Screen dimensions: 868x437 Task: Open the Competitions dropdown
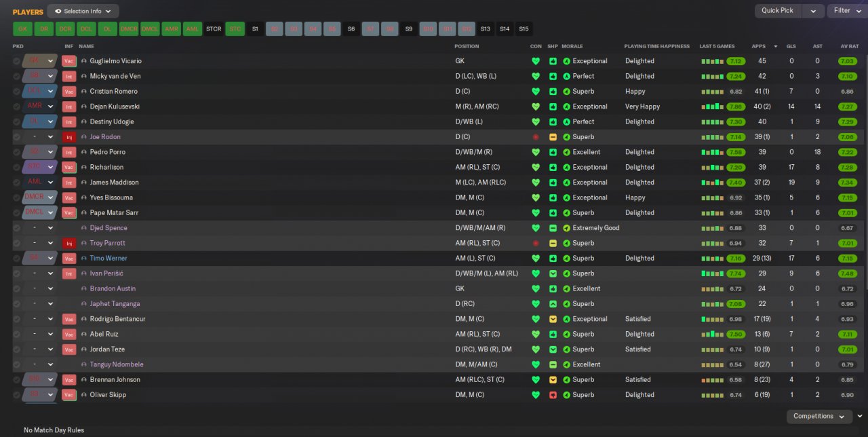pos(819,417)
